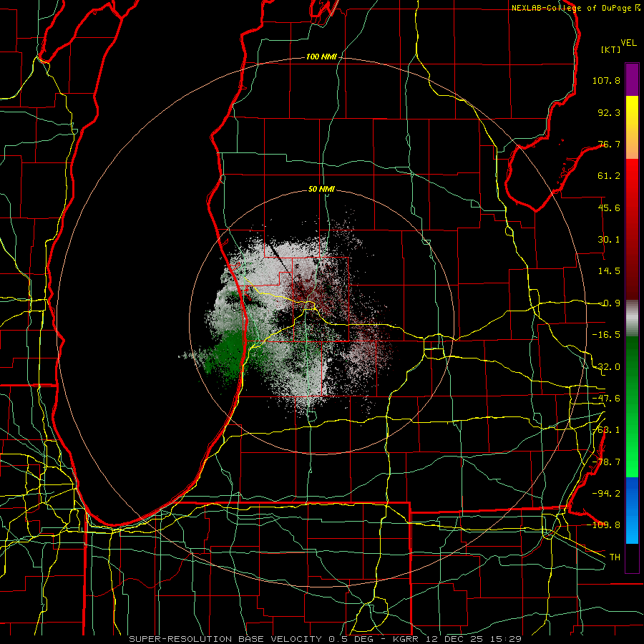The image size is (644, 644).
Task: Click the -63.1 scale value
Action: coord(606,430)
